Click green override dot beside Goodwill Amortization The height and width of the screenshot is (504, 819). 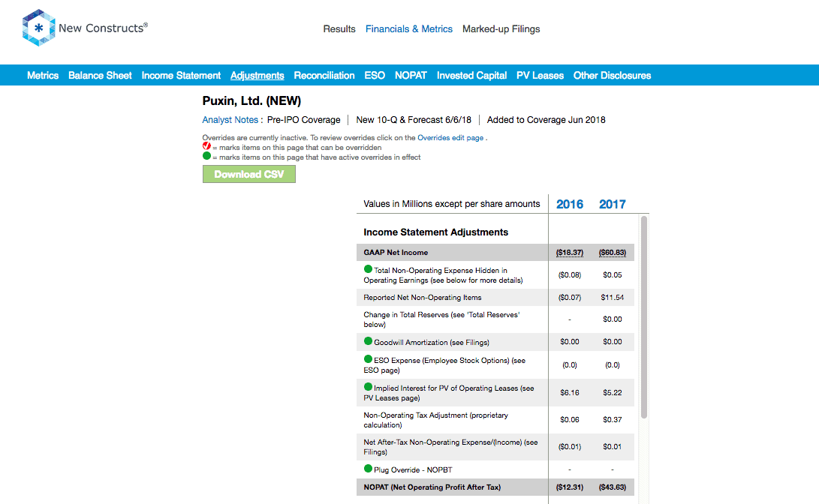point(369,341)
